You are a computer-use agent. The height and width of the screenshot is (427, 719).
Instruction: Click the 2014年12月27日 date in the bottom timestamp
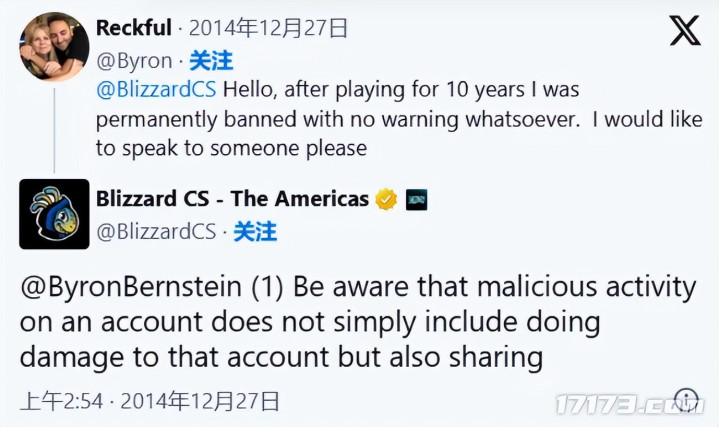pyautogui.click(x=200, y=402)
